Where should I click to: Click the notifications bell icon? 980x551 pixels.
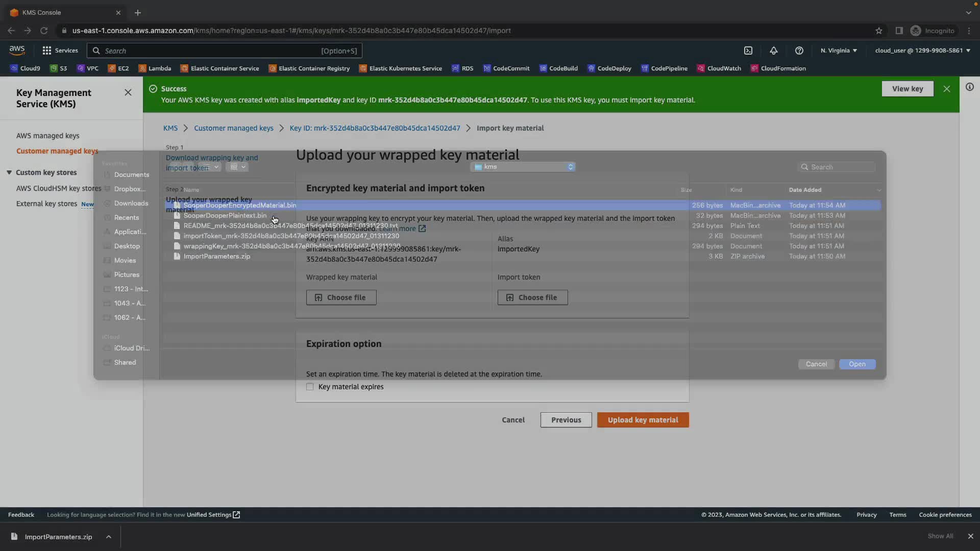(773, 51)
